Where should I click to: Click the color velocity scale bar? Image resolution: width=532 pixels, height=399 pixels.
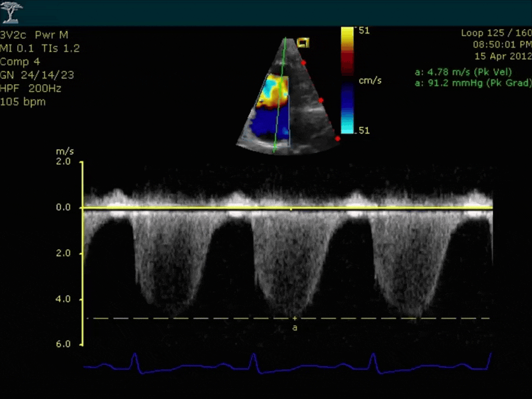(347, 81)
